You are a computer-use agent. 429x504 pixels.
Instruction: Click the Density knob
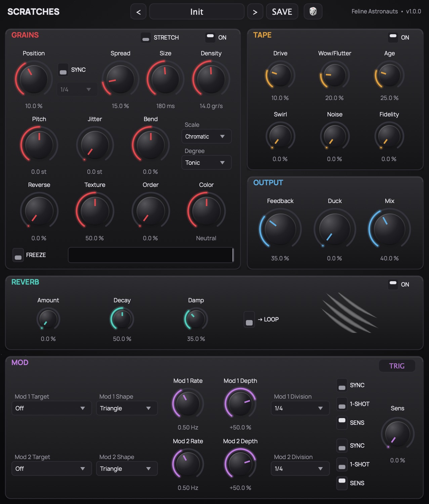pyautogui.click(x=211, y=79)
